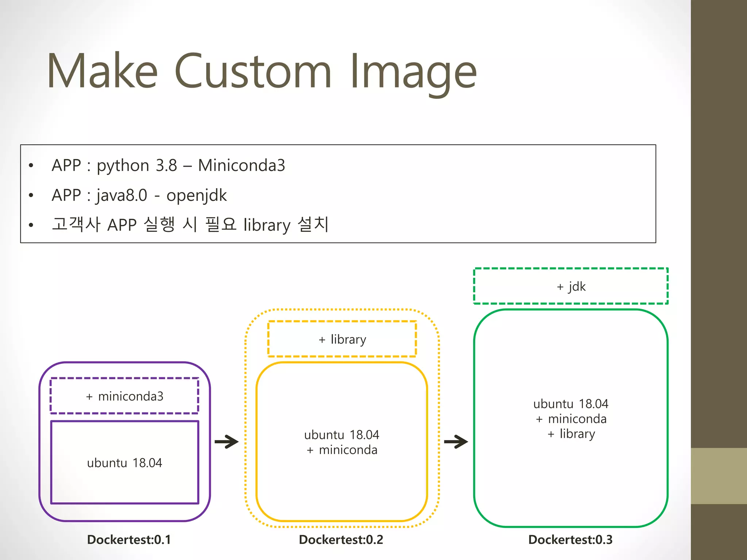The width and height of the screenshot is (747, 560).
Task: Click the 'APP : java8.0 - openjdk' bullet
Action: (x=139, y=195)
